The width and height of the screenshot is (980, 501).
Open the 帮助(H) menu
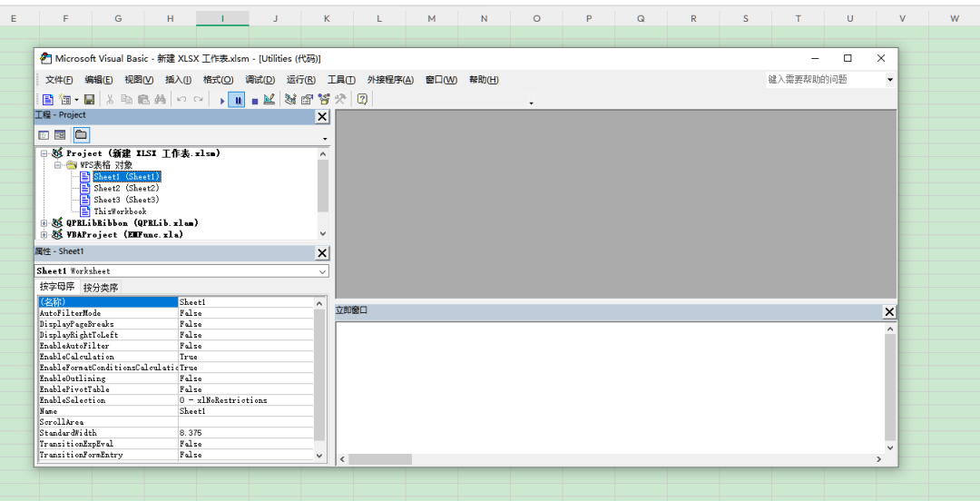[484, 80]
